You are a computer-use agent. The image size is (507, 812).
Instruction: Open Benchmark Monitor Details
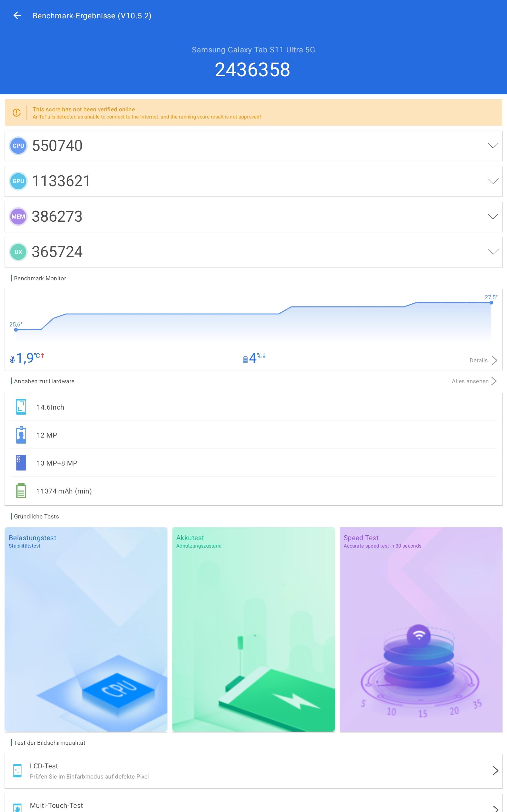coord(483,360)
